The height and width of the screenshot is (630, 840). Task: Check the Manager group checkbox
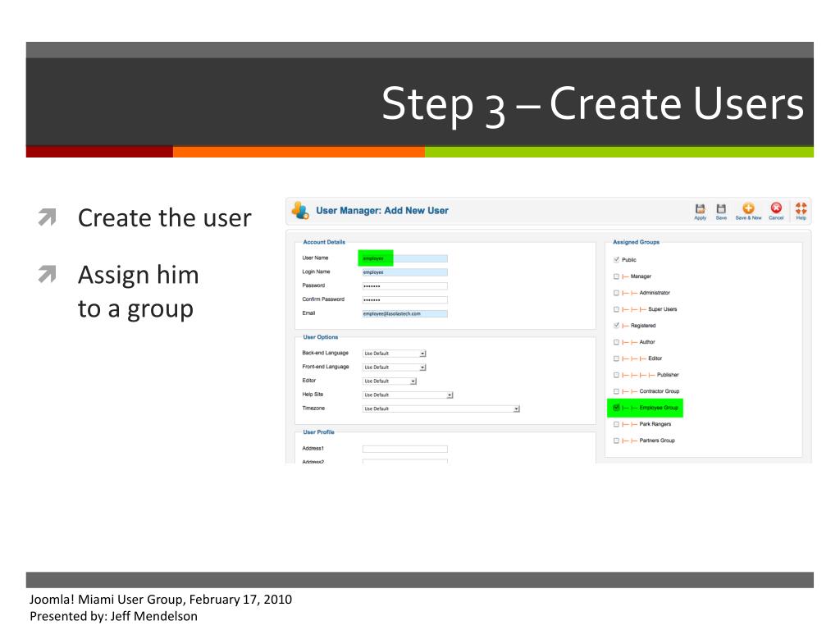(x=616, y=276)
